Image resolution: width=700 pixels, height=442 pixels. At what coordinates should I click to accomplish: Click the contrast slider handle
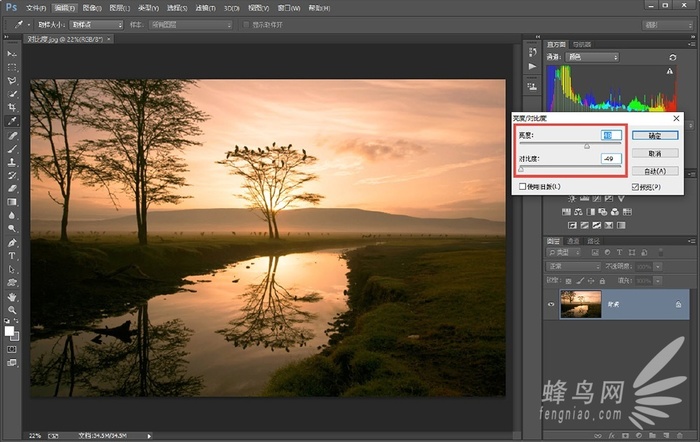coord(521,169)
